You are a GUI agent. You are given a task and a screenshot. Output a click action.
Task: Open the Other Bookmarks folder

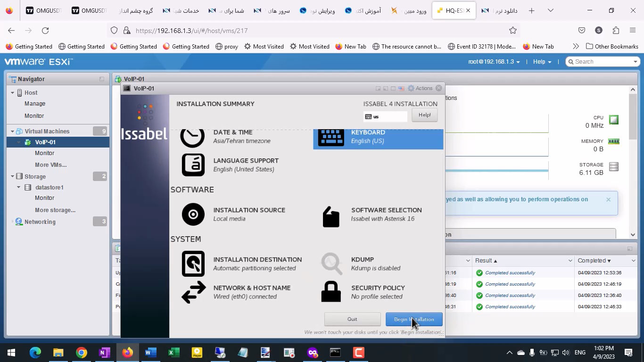point(612,46)
